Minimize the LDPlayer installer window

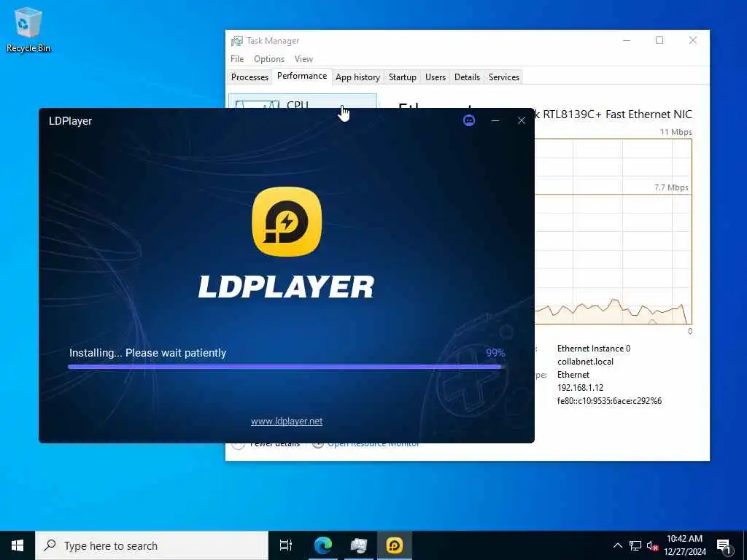(x=495, y=121)
